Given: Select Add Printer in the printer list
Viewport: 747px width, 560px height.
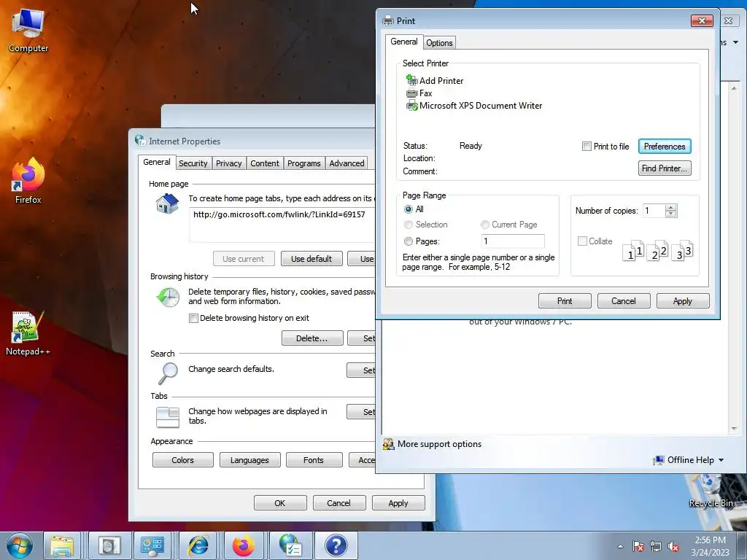Looking at the screenshot, I should 435,80.
